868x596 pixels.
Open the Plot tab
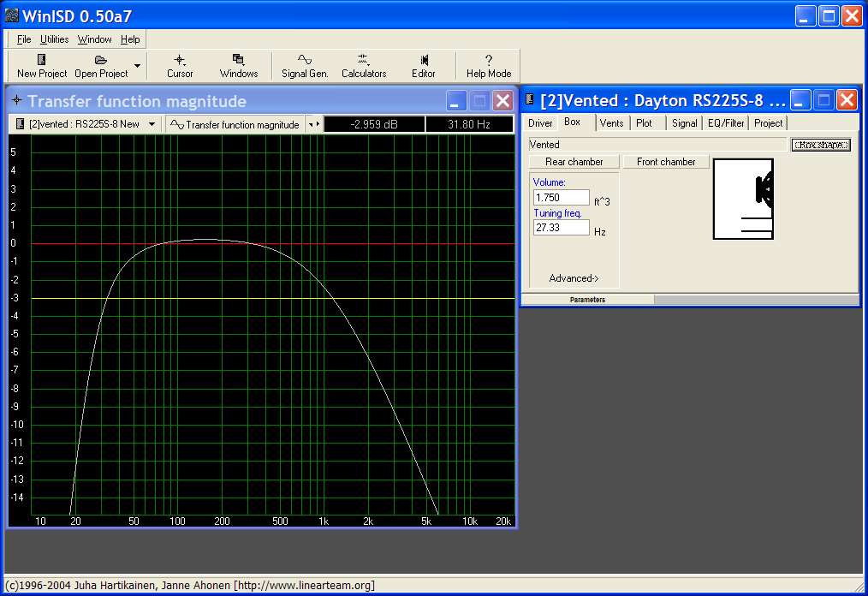[x=644, y=123]
